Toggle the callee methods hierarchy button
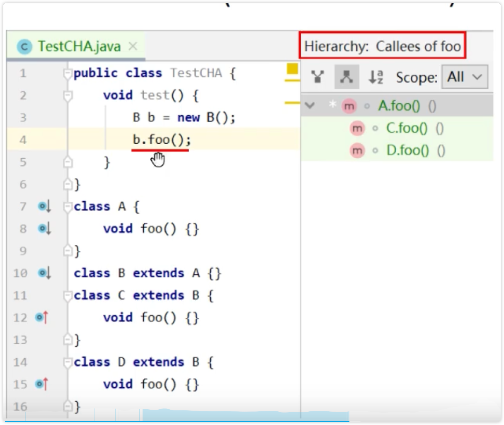The image size is (504, 425). tap(346, 77)
